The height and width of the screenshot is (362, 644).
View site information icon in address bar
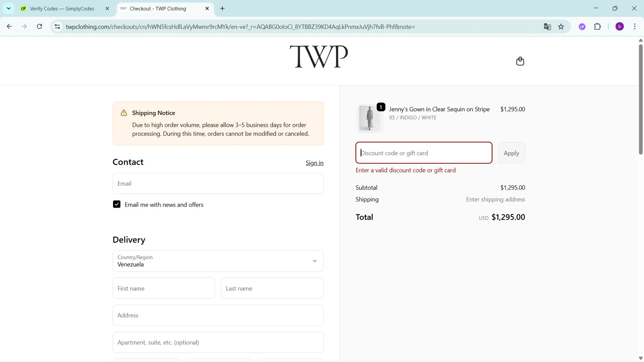pos(57,27)
